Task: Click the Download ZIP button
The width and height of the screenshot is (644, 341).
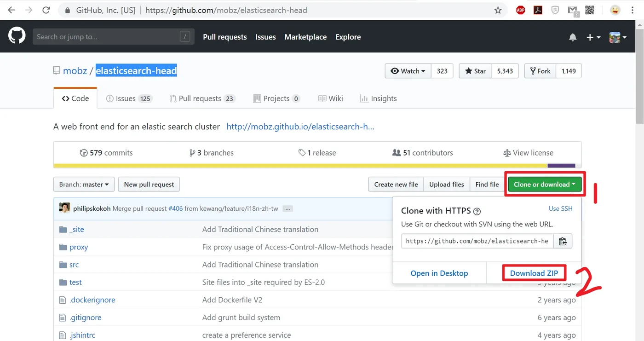Action: click(534, 273)
